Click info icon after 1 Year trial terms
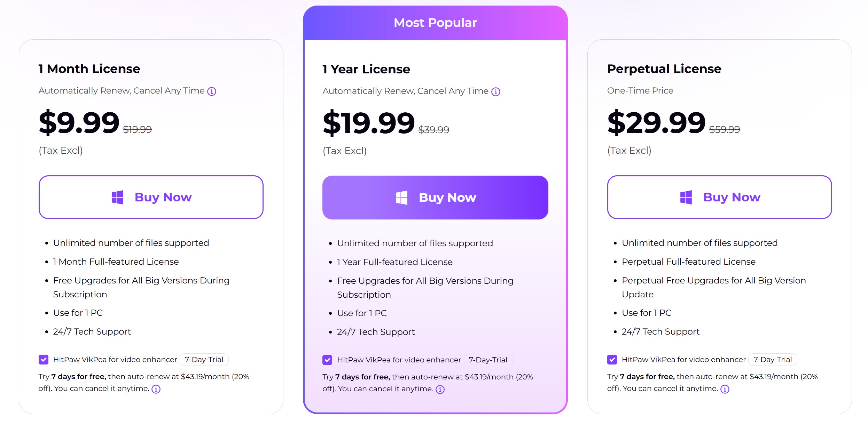 point(440,390)
